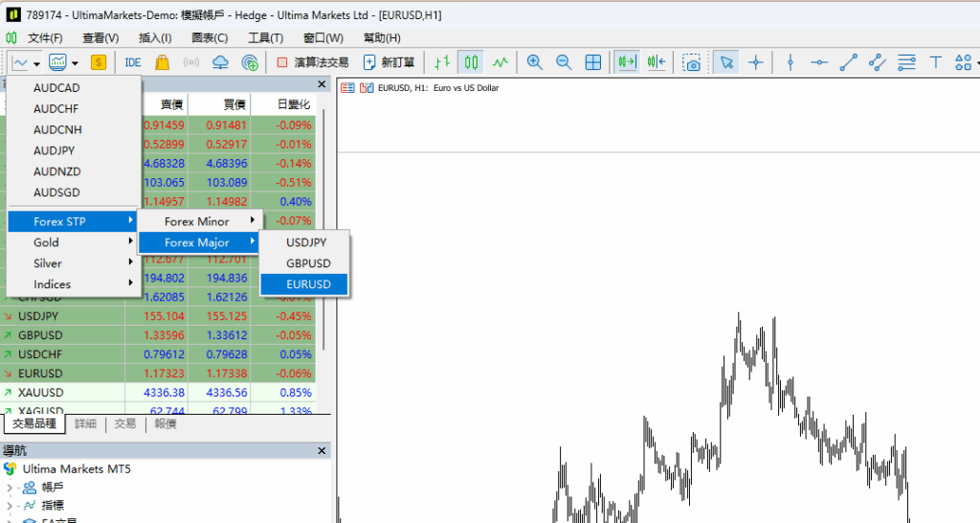The image size is (980, 523).
Task: Close the Market Watch panel
Action: click(322, 84)
